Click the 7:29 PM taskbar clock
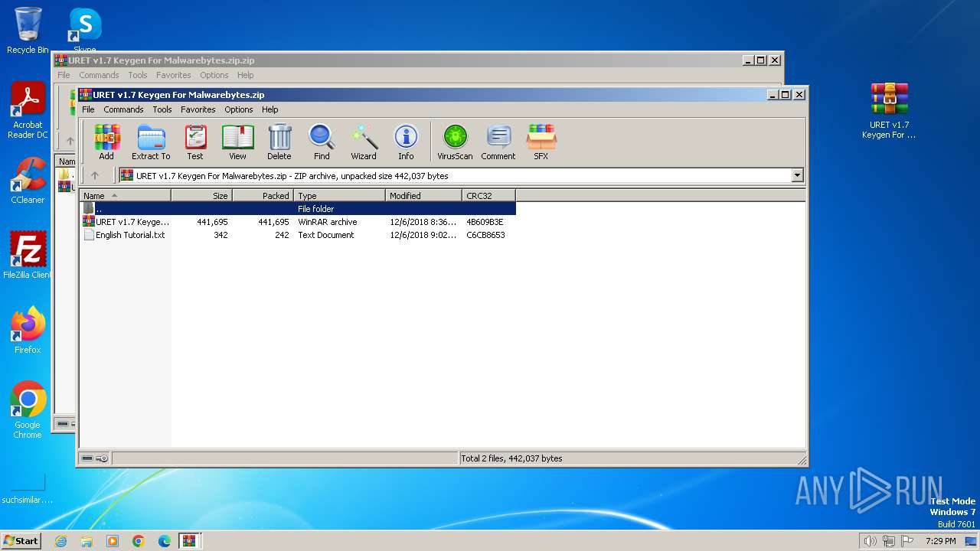 click(940, 541)
